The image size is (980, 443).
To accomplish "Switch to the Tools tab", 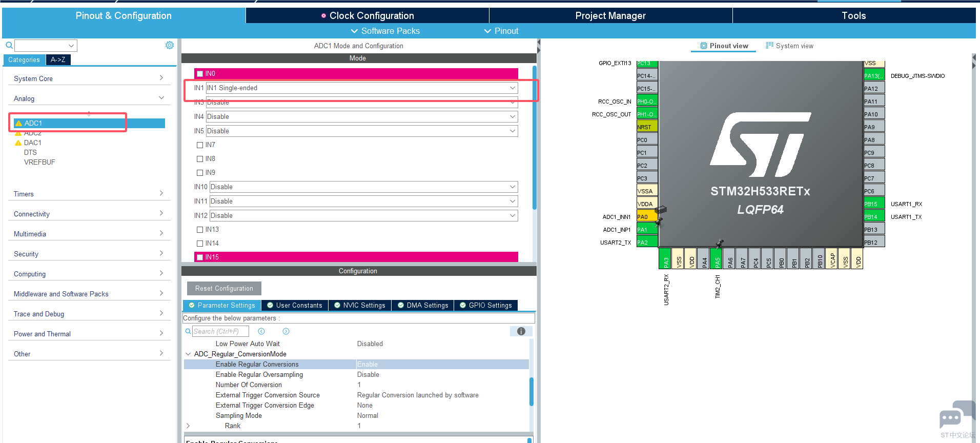I will pos(854,16).
